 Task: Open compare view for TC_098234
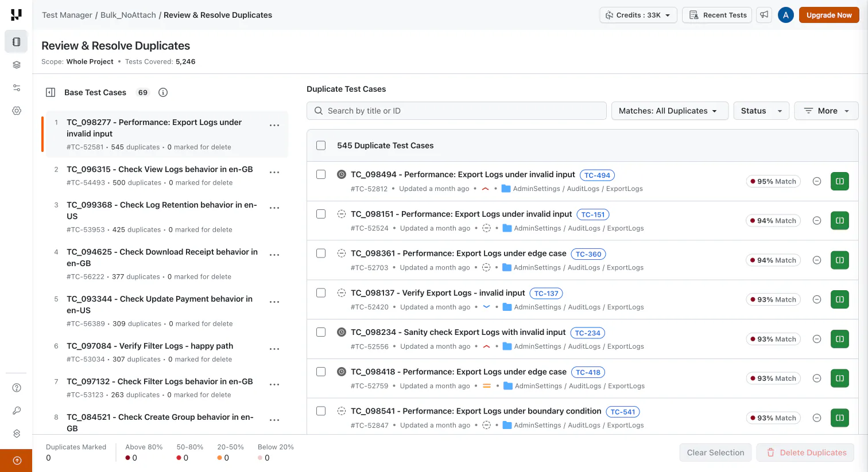840,339
